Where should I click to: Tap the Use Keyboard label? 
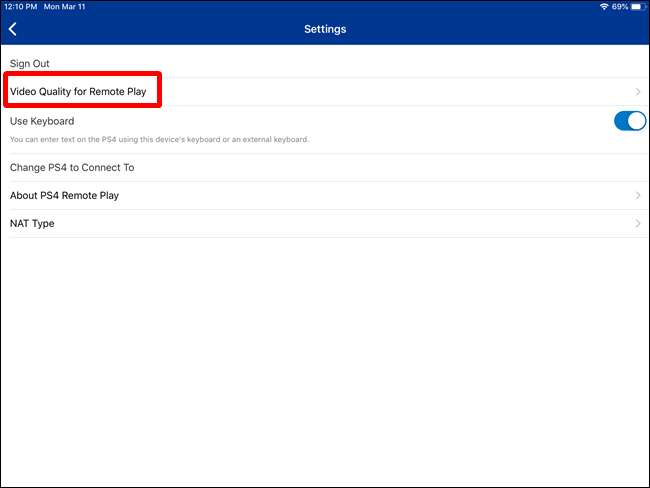(42, 121)
